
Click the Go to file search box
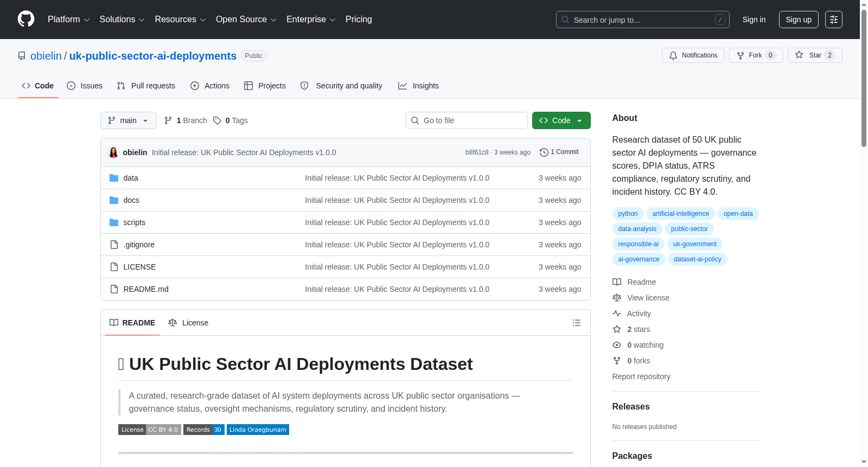[467, 120]
